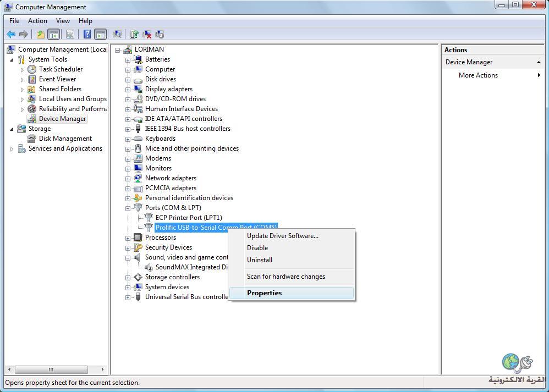Screen dimensions: 549x392
Task: Click the PCMCIA adapters icon
Action: pyautogui.click(x=138, y=188)
